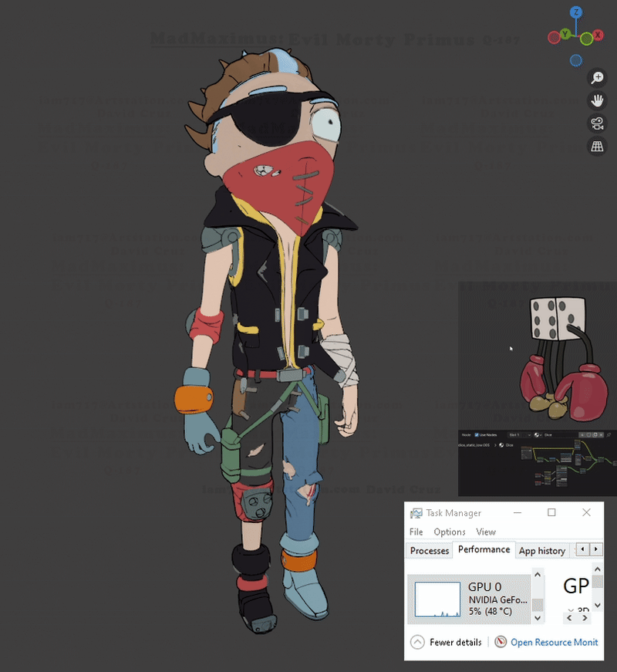The width and height of the screenshot is (617, 672).
Task: Click the material sphere icon in breadcrumb
Action: pos(501,445)
